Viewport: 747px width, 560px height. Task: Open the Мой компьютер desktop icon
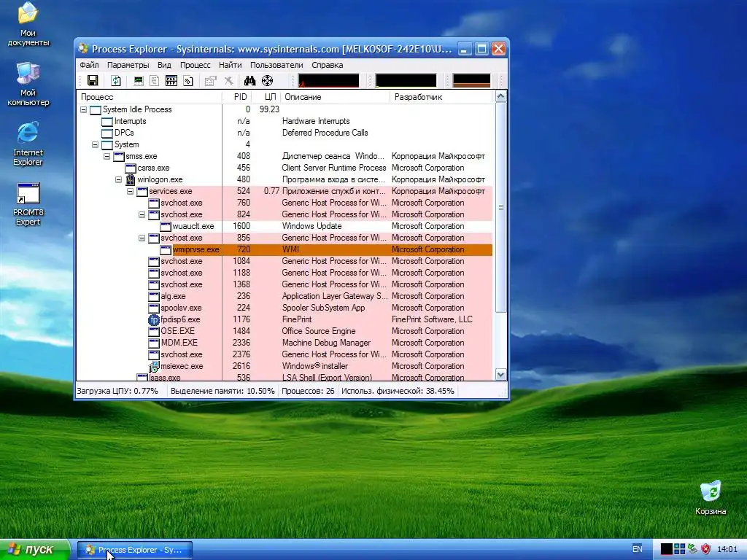(28, 84)
